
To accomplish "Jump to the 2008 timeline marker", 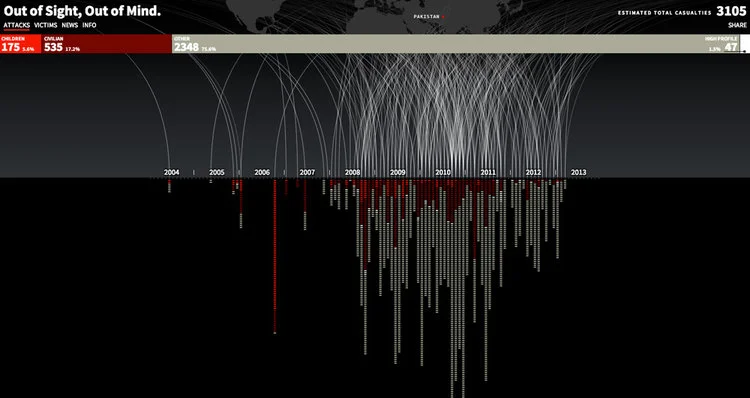I will pos(353,172).
